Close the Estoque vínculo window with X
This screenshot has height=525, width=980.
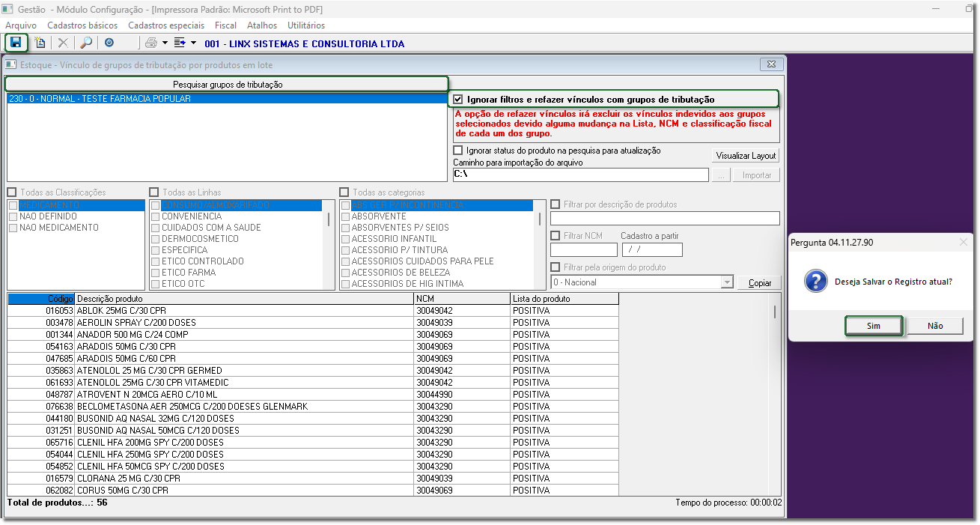[771, 64]
